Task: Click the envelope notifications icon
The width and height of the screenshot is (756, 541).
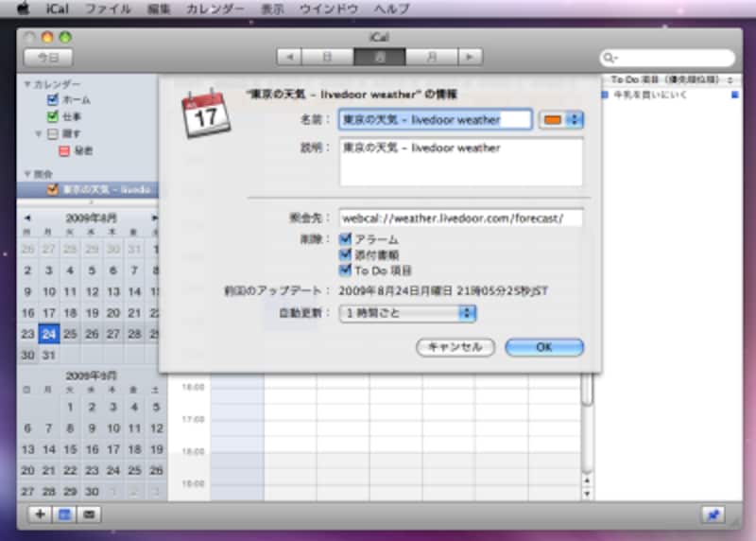Action: (x=90, y=515)
